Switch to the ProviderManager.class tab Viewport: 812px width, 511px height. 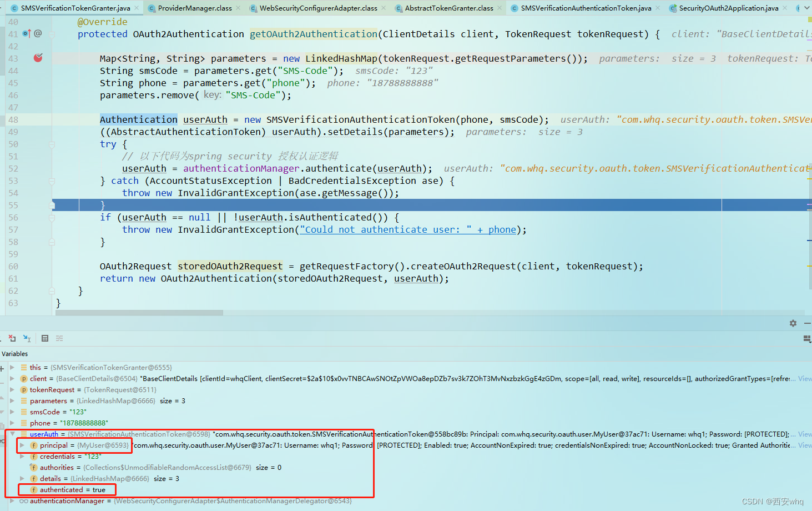[x=195, y=8]
